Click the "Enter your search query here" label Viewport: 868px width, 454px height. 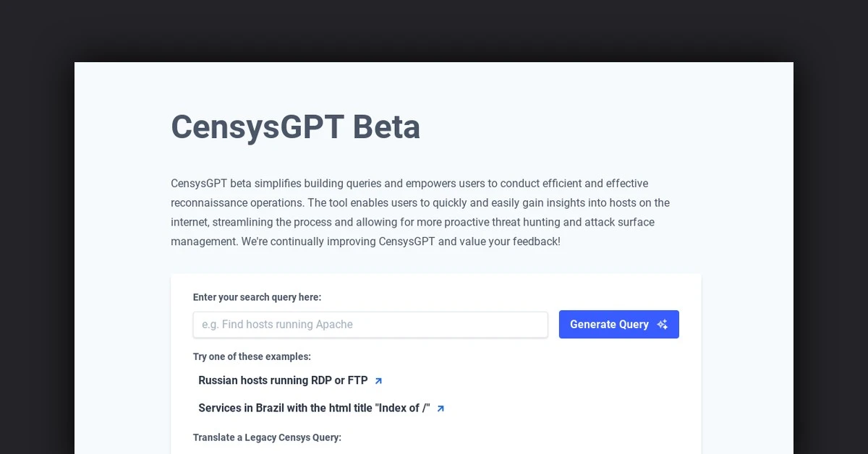257,297
